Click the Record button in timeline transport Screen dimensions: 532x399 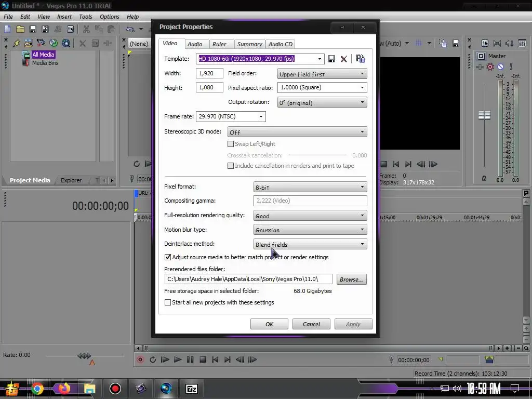140,360
